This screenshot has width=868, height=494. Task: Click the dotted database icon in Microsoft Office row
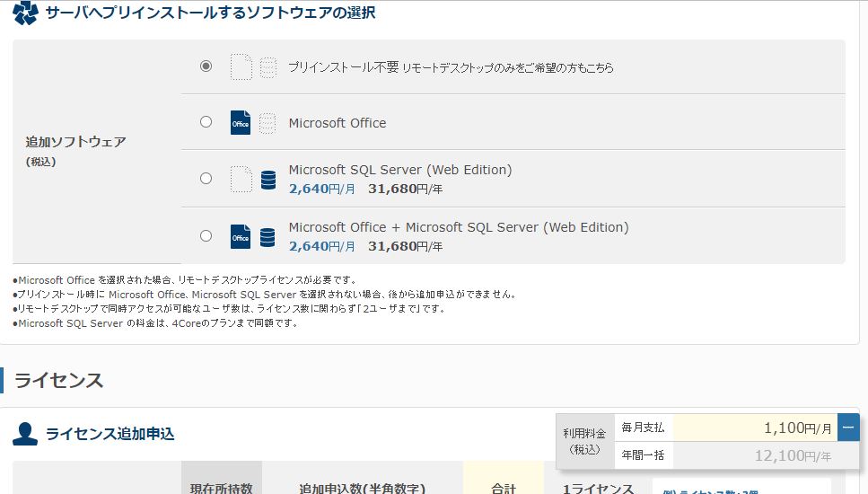(x=267, y=124)
